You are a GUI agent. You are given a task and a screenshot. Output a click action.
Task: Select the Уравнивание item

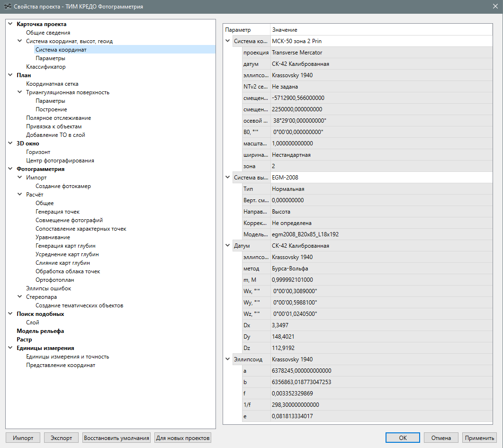(53, 237)
